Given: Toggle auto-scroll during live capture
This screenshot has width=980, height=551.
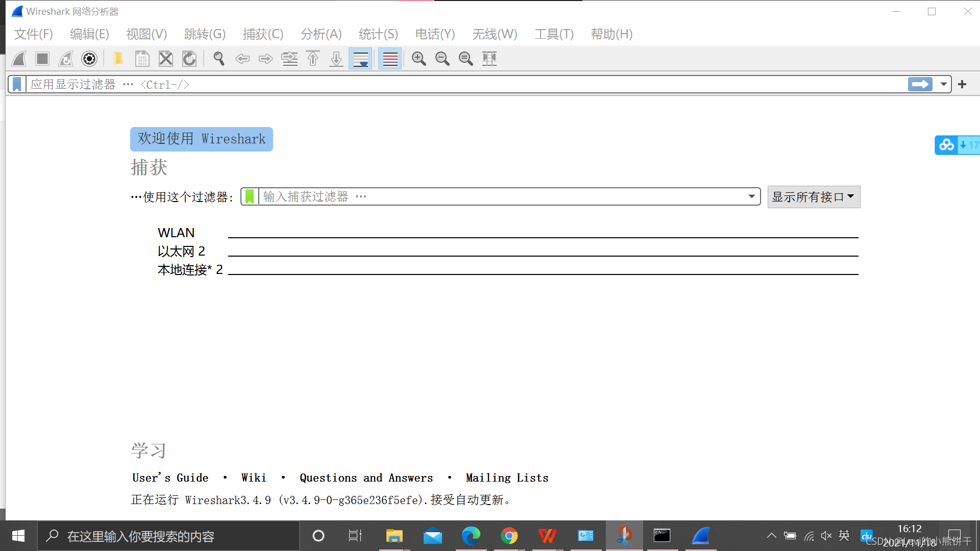Looking at the screenshot, I should point(360,59).
